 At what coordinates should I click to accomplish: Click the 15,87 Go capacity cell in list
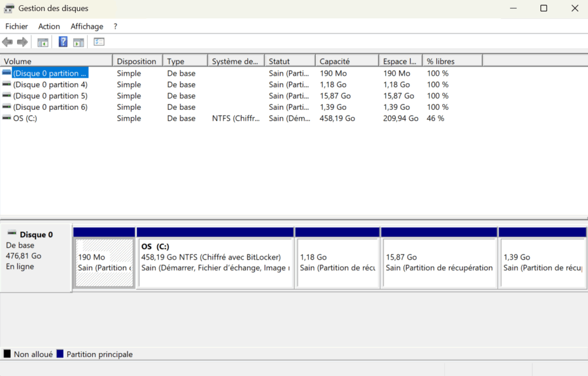[335, 96]
